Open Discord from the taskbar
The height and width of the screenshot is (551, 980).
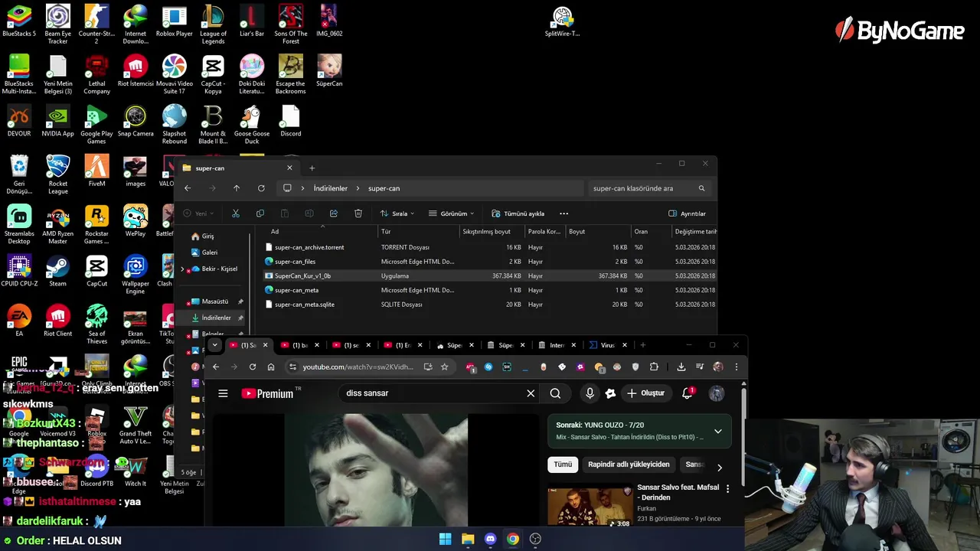click(x=490, y=539)
